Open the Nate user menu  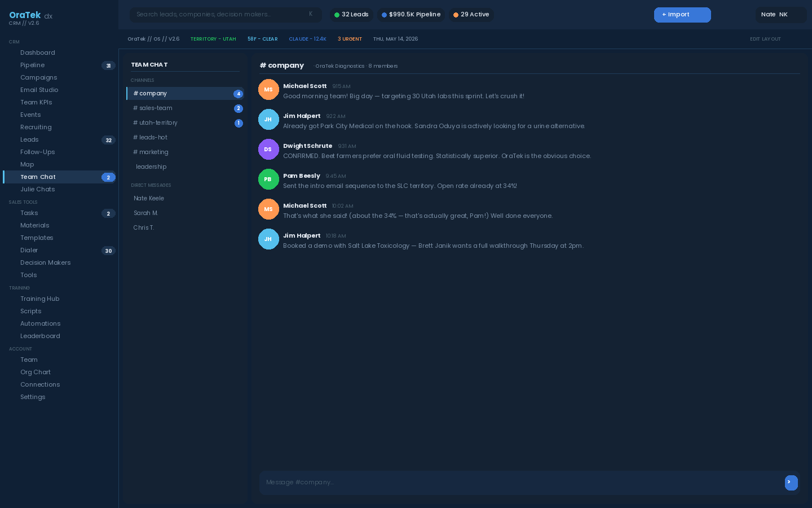(781, 15)
